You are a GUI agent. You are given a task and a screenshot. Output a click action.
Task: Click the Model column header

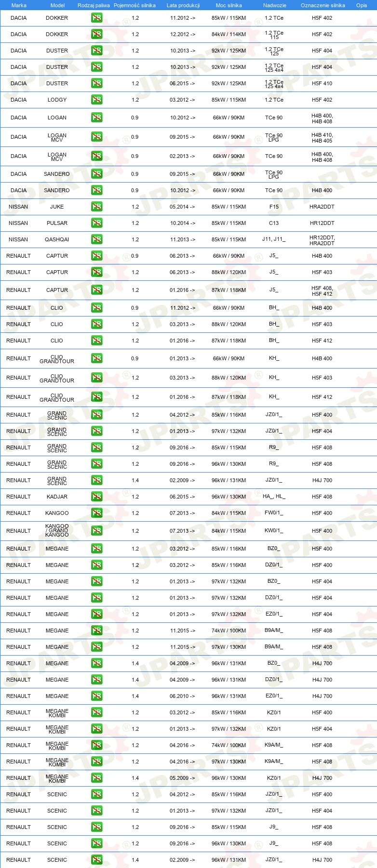click(x=58, y=5)
